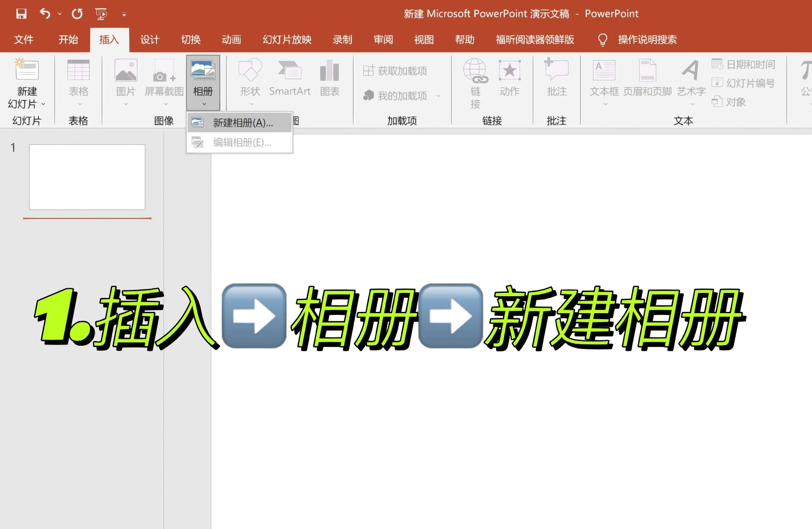Toggle the 相册 dropdown arrow

tap(204, 104)
